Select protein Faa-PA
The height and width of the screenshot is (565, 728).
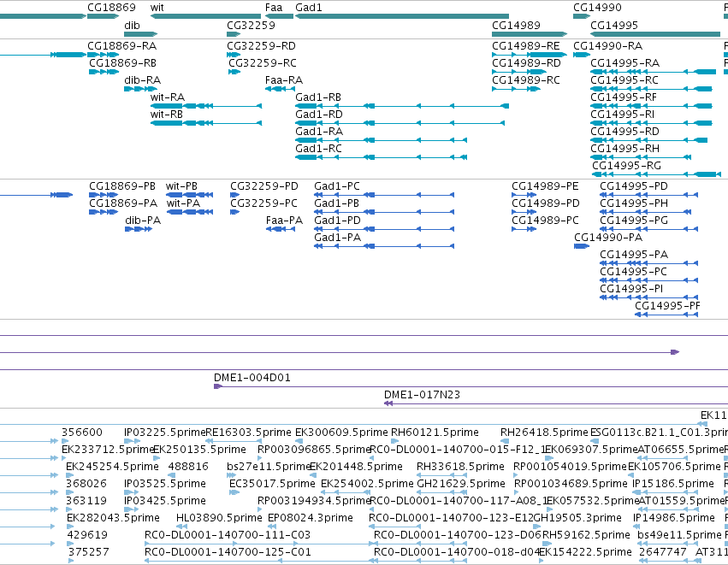[x=284, y=221]
